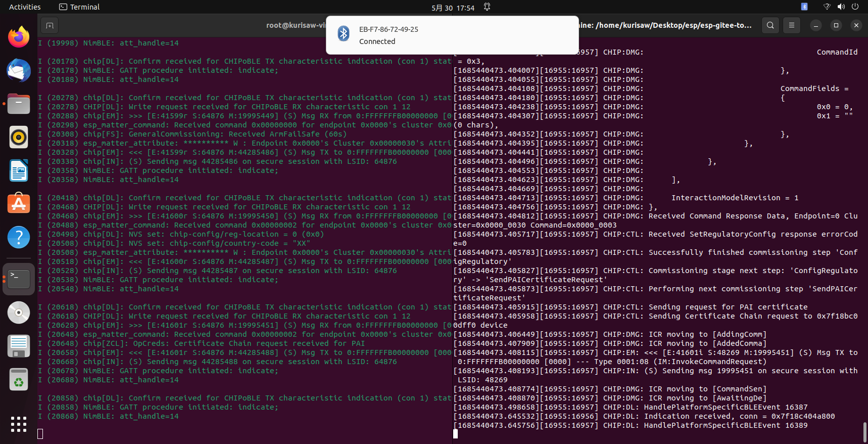Click the terminal vertical scrollbar
868x444 pixels.
pyautogui.click(x=864, y=432)
